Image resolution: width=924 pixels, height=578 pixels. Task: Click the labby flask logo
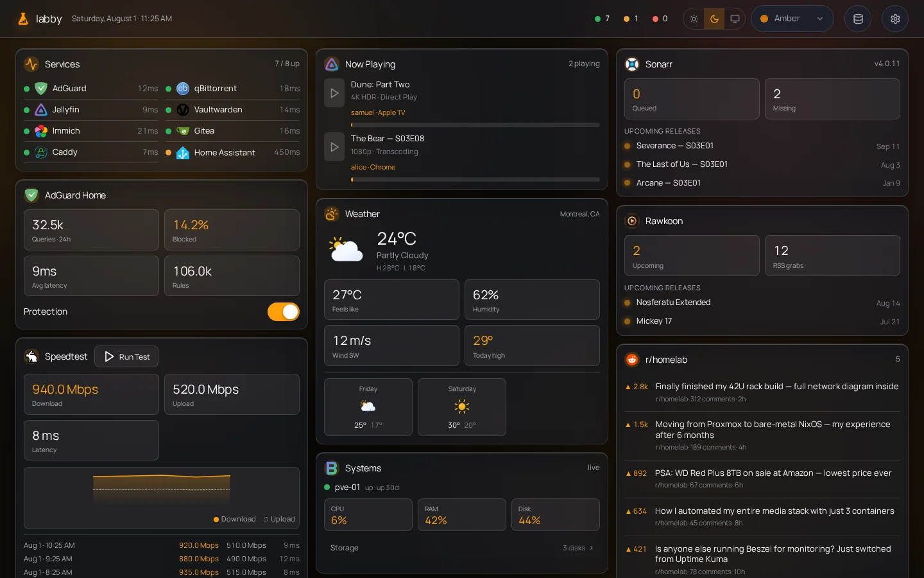23,19
